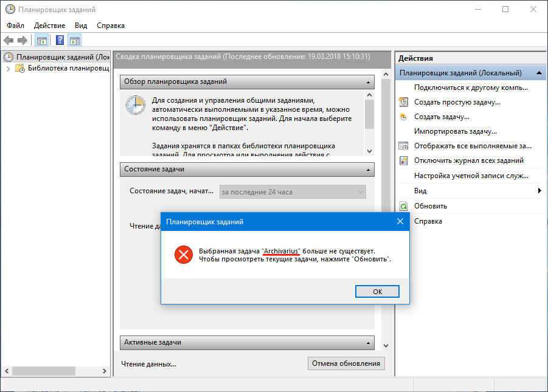This screenshot has width=548, height=392.
Task: Click the tree pane horizontal scroll left arrow
Action: tap(7, 371)
